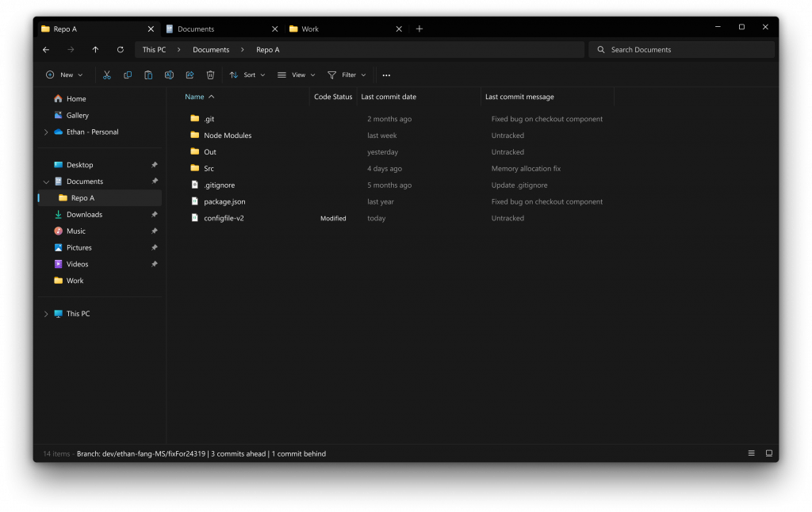This screenshot has width=812, height=512.
Task: Click the package.json file icon
Action: [x=195, y=201]
